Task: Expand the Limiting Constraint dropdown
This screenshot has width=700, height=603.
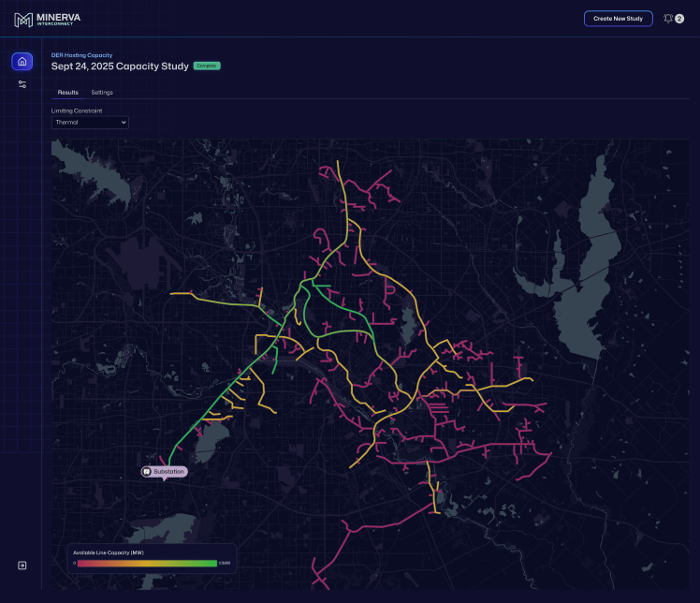Action: pyautogui.click(x=90, y=122)
